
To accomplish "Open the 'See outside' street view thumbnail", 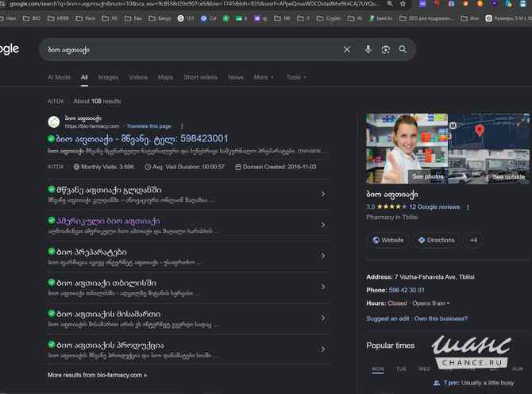I will [x=489, y=167].
